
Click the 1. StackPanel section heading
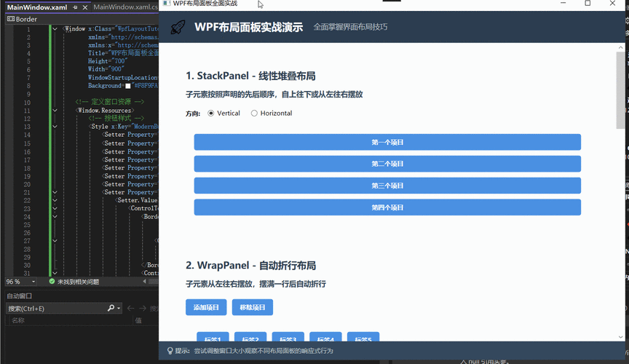250,76
